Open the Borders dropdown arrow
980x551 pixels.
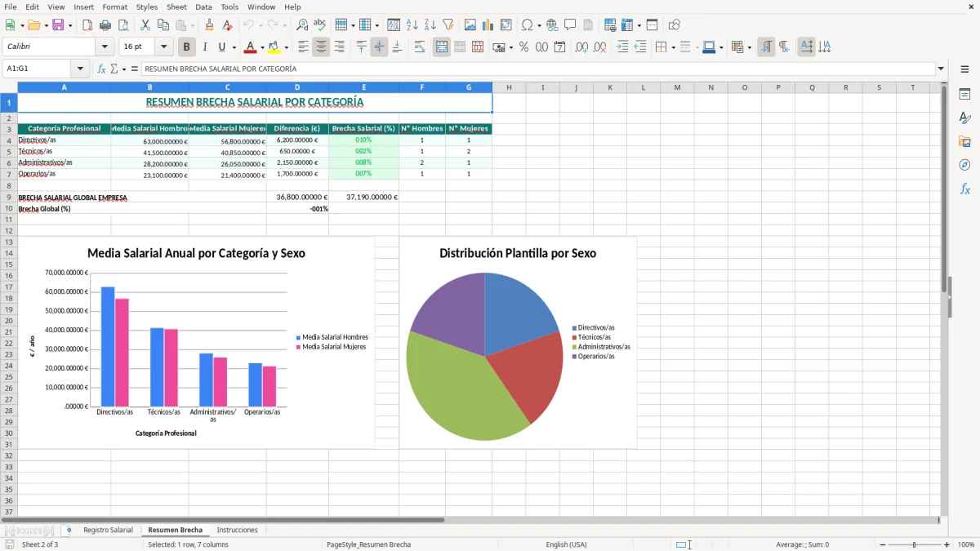point(673,47)
